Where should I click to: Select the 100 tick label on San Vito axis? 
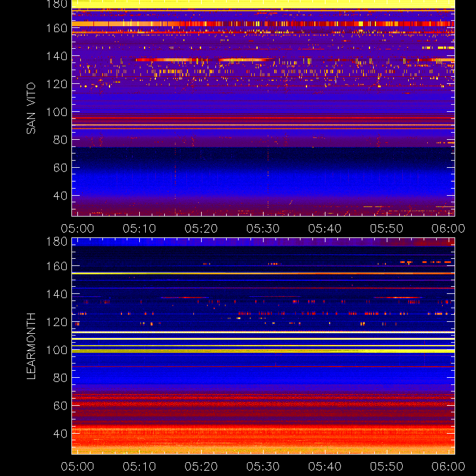pos(57,112)
